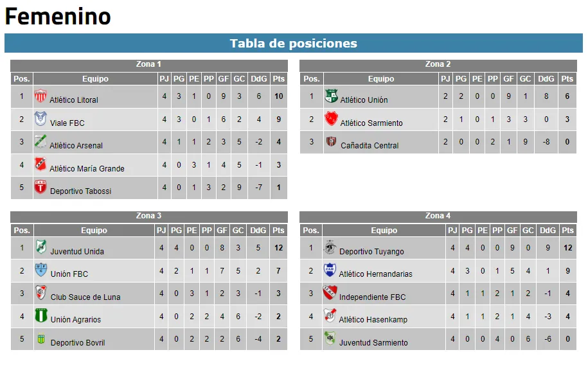This screenshot has height=368, width=588.
Task: Click the Club Sauce de Luna name
Action: click(85, 297)
